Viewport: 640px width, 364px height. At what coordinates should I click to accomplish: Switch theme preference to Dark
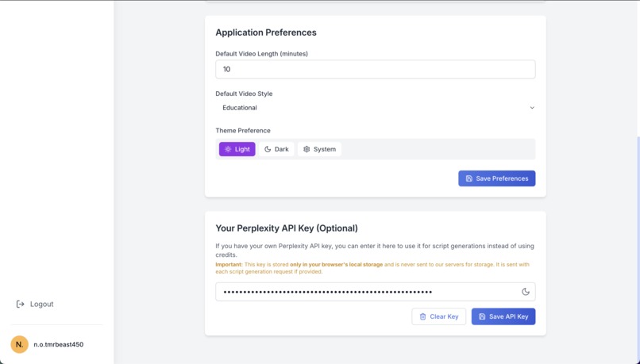(x=276, y=149)
